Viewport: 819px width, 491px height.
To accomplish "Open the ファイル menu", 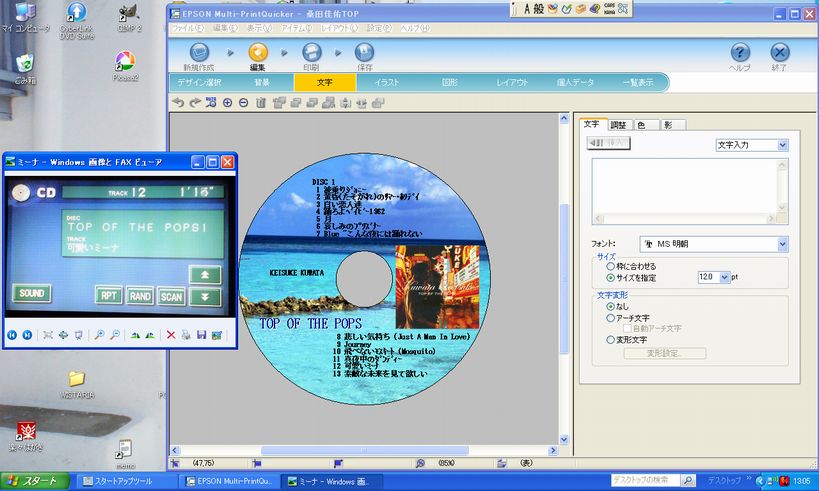I will (x=188, y=28).
